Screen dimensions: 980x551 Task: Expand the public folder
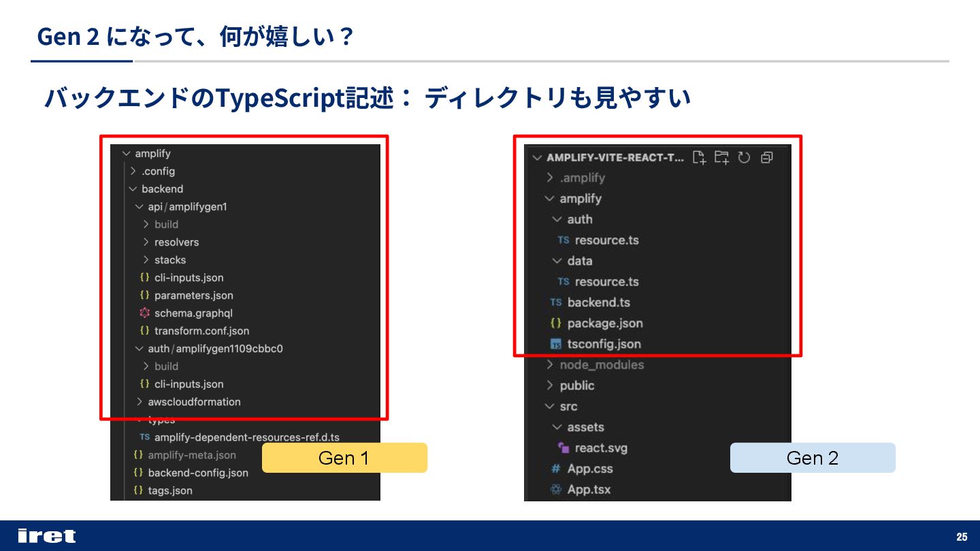click(550, 386)
